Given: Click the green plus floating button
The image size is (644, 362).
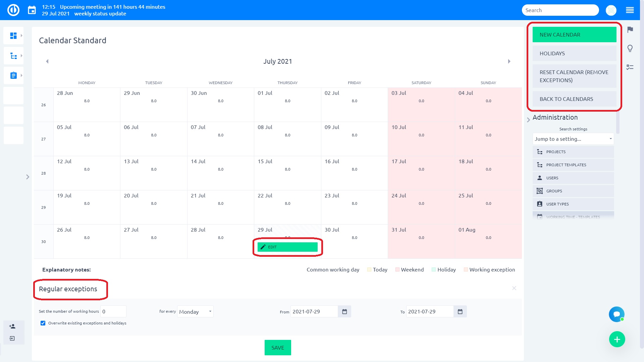Looking at the screenshot, I should (617, 339).
